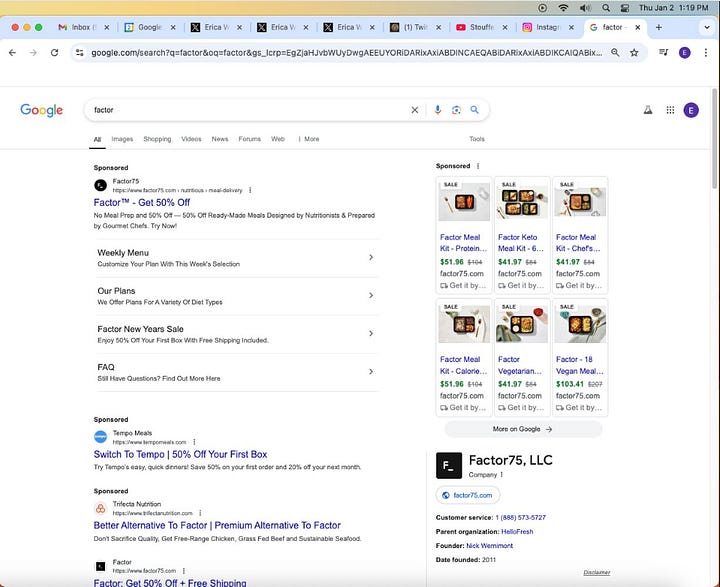The width and height of the screenshot is (720, 587).
Task: Open Factor Vegetarian product card
Action: pos(522,357)
